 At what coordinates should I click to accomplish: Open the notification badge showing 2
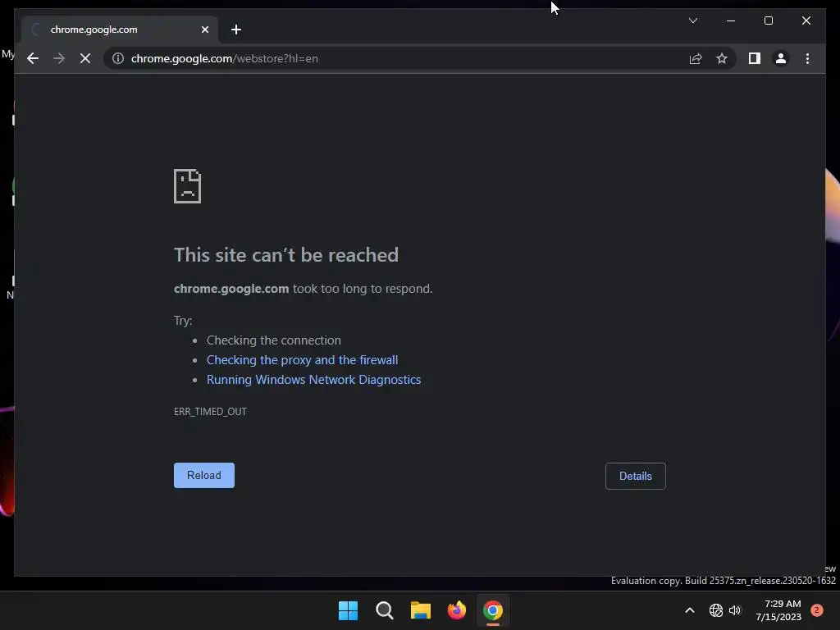(x=817, y=610)
